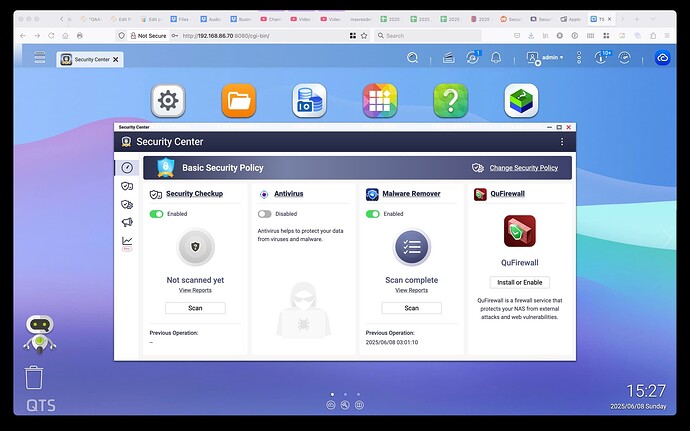Open Security Center three-dot options menu

(562, 142)
